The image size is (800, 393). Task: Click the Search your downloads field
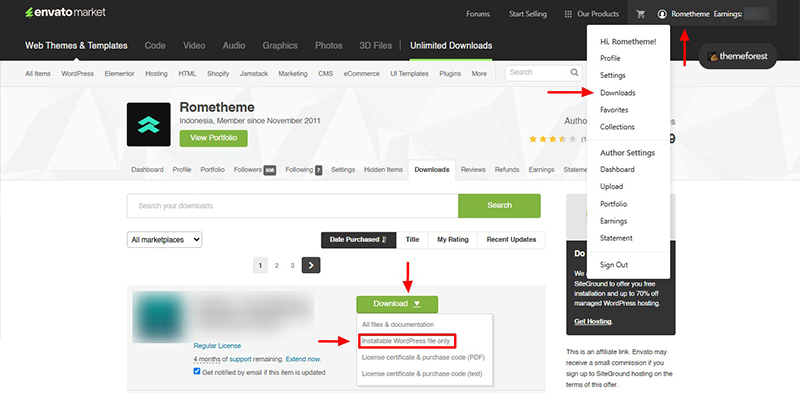[x=292, y=206]
